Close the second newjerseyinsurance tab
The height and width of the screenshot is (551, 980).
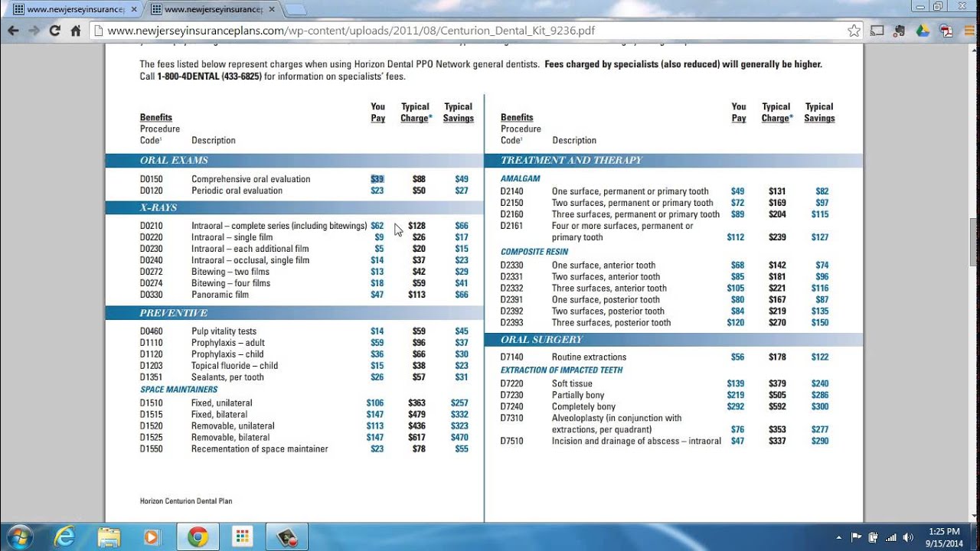[272, 9]
